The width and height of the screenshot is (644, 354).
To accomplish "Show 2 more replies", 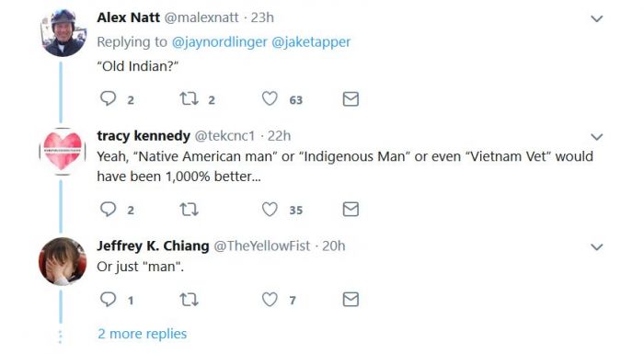I will (142, 334).
